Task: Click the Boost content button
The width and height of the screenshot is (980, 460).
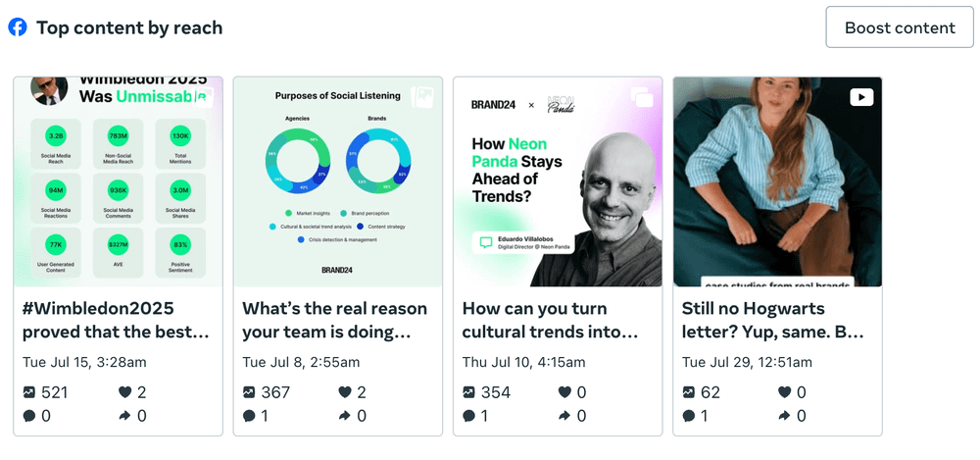Action: coord(900,27)
